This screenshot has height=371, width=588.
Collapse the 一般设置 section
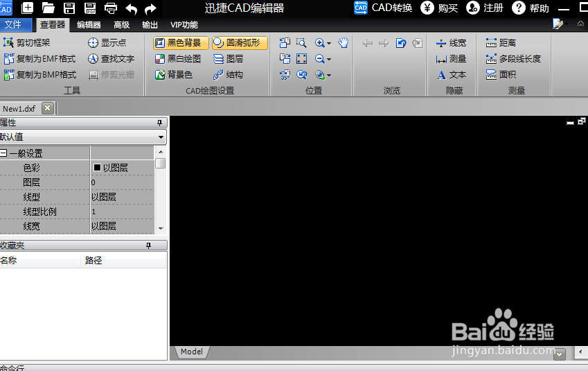pyautogui.click(x=3, y=153)
